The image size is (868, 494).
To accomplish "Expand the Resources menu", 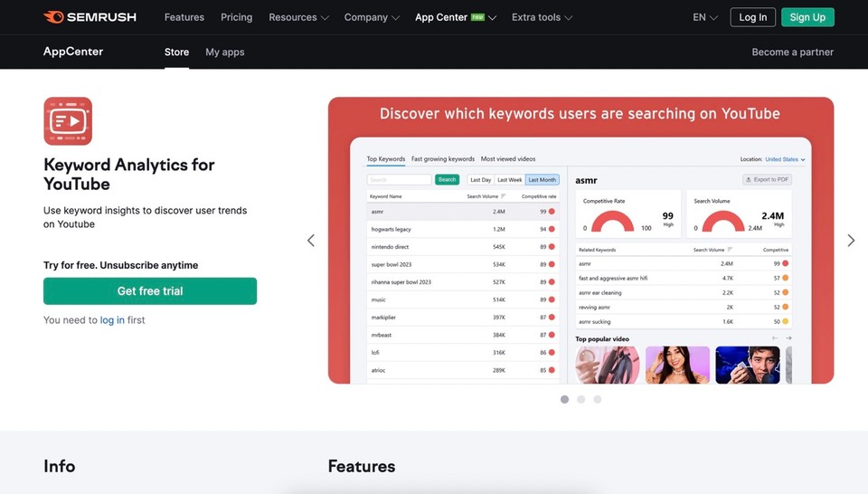I will point(298,17).
